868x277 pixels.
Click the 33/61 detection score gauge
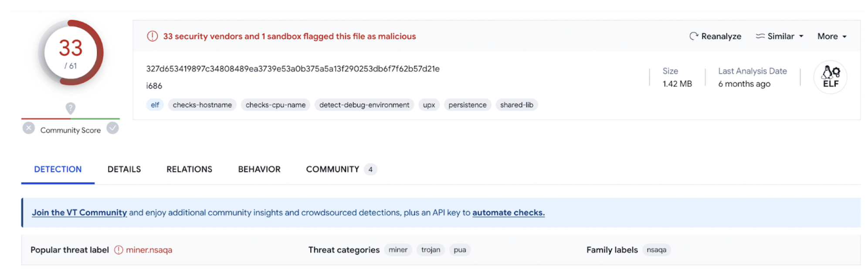click(71, 53)
